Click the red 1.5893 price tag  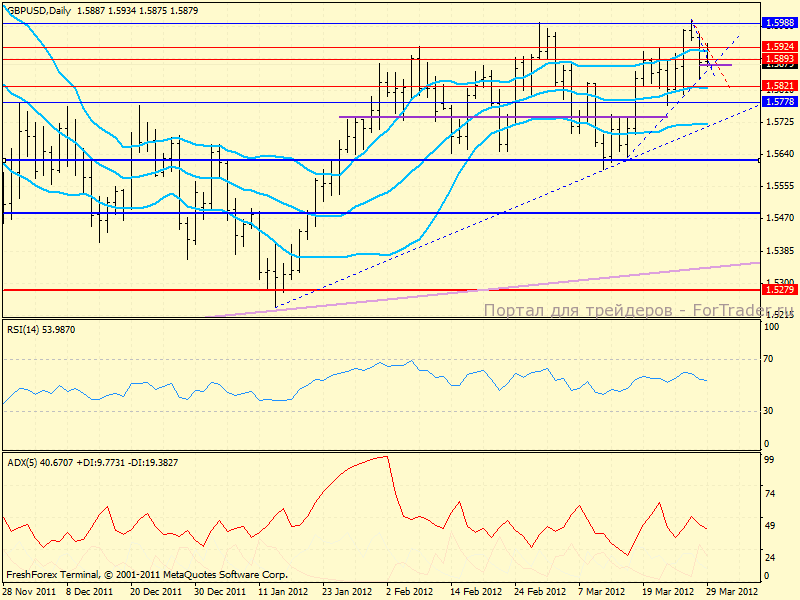(x=778, y=59)
